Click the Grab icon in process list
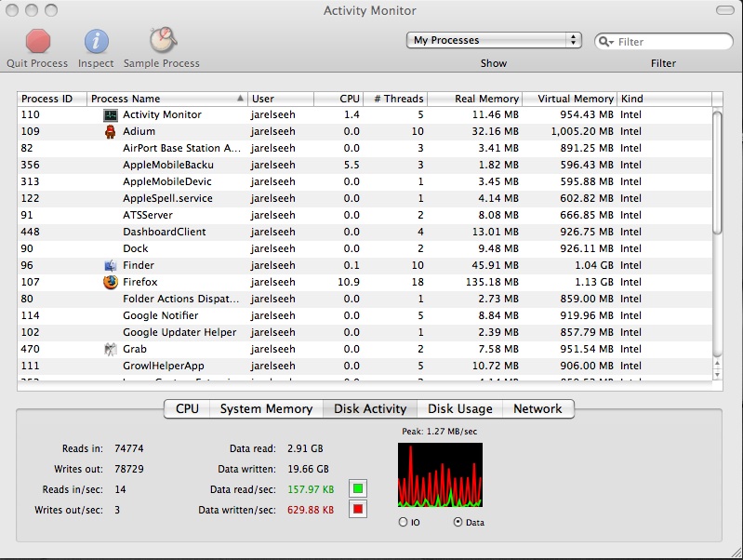The image size is (743, 560). (110, 350)
